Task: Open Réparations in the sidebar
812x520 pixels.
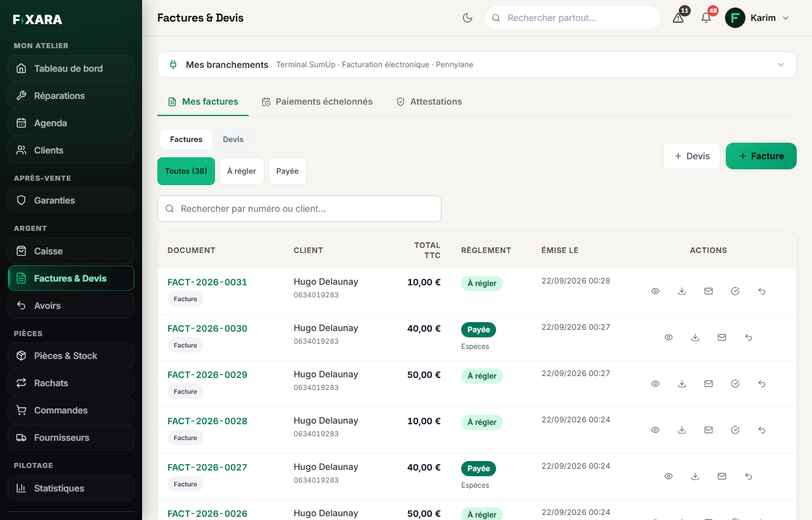Action: 71,96
